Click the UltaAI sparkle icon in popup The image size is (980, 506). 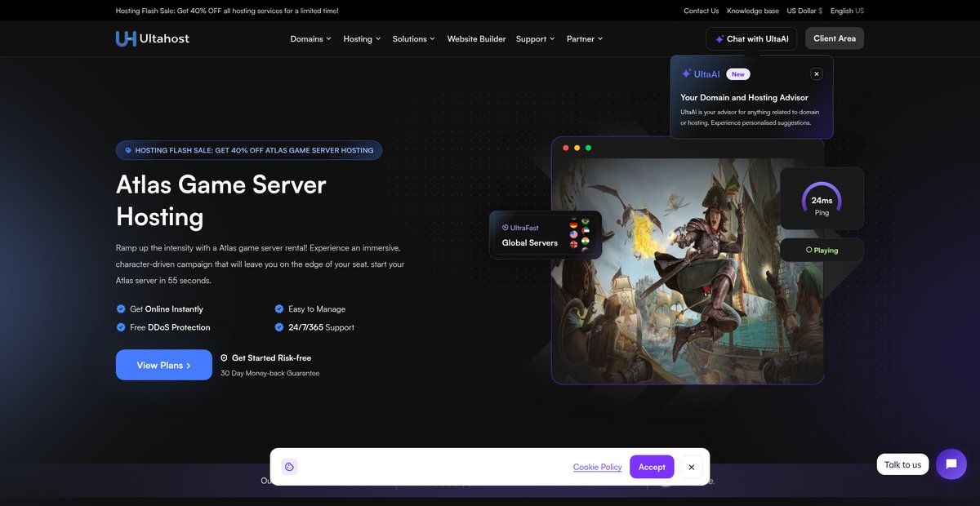[686, 73]
